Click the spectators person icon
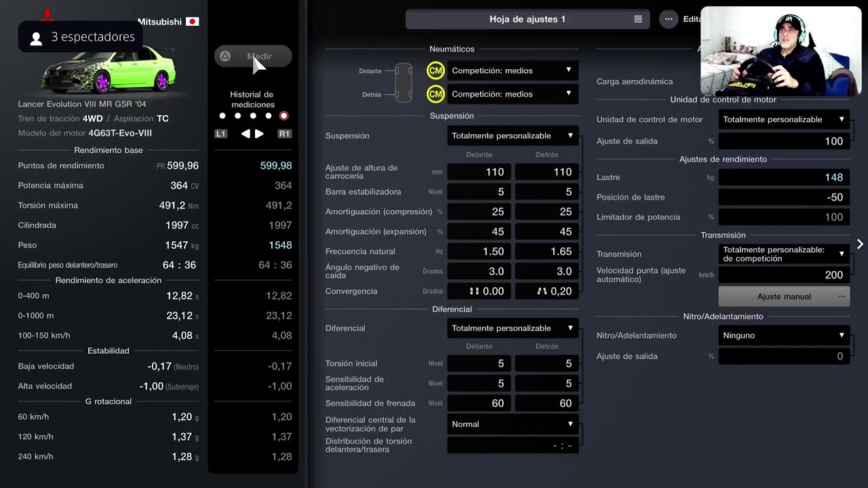 point(37,38)
